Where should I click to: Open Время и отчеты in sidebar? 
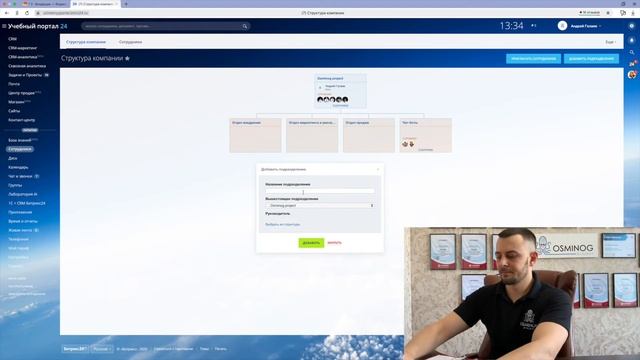point(23,221)
